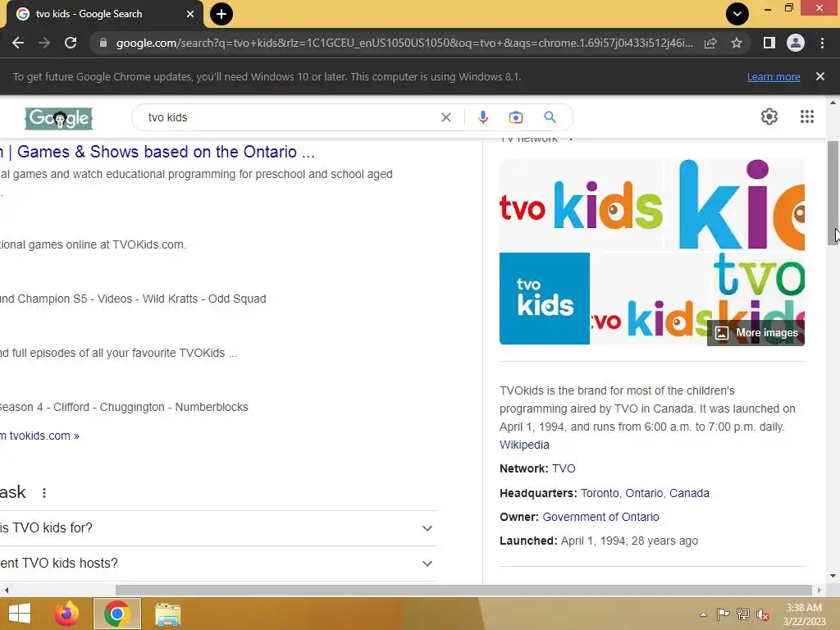This screenshot has width=840, height=630.
Task: Launch Firefox from the taskbar
Action: coord(66,614)
